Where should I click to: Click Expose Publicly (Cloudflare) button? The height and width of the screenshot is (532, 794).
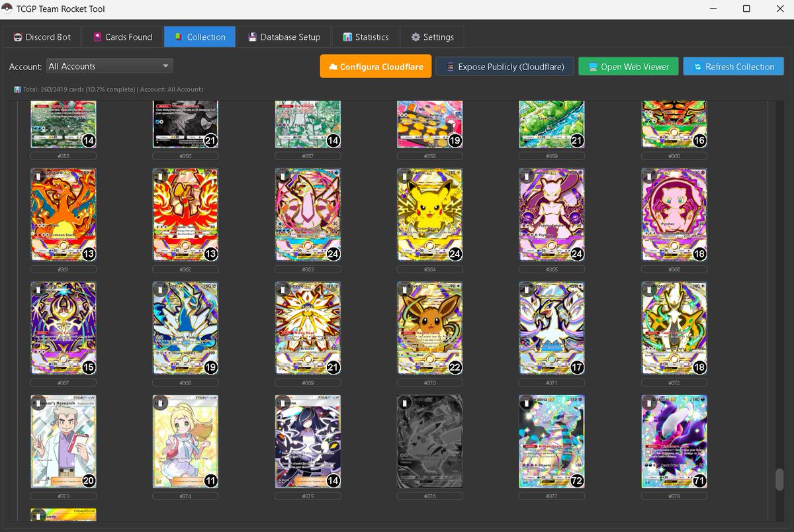click(504, 67)
